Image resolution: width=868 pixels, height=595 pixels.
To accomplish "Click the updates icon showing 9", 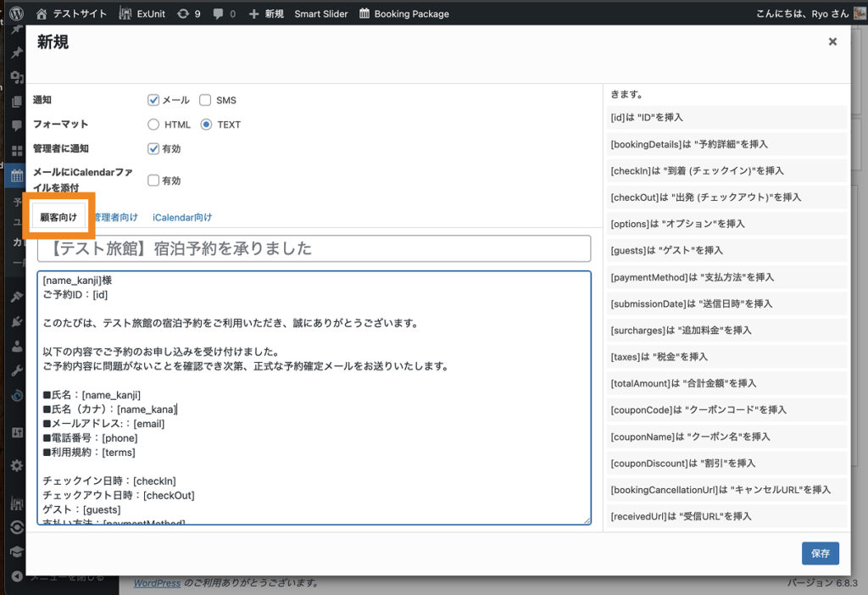I will pos(182,14).
